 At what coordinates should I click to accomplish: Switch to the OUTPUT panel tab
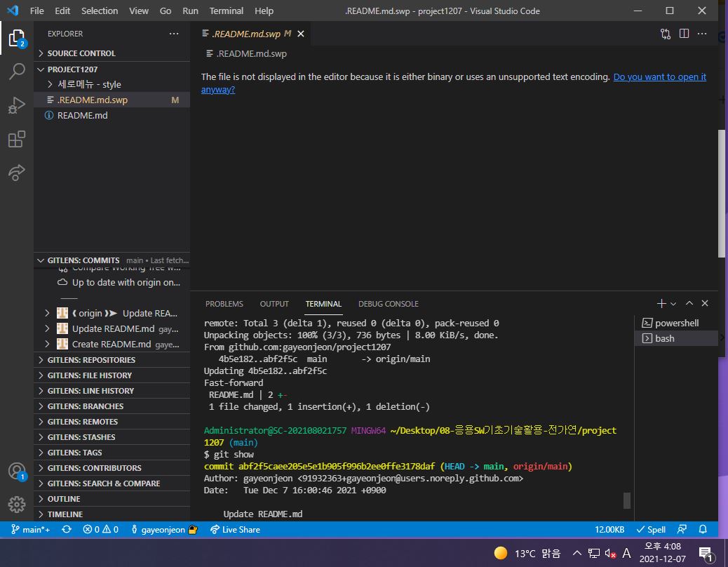coord(274,304)
